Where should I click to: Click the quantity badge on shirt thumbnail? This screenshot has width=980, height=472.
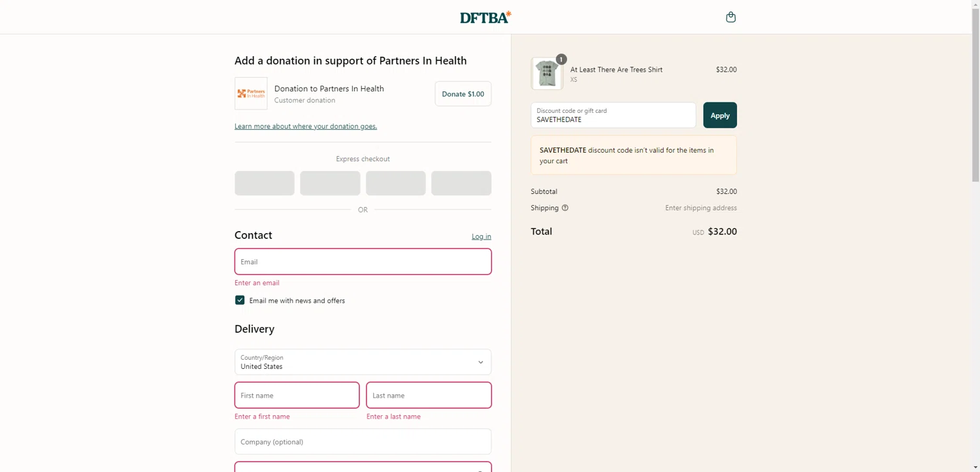click(x=561, y=59)
